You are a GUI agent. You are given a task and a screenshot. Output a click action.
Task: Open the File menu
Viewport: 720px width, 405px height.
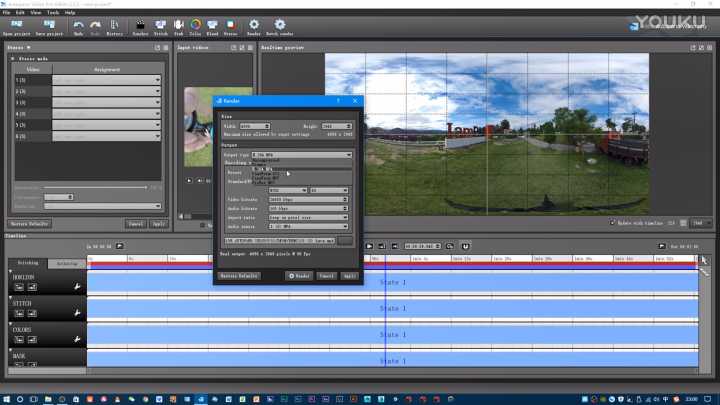pyautogui.click(x=6, y=12)
